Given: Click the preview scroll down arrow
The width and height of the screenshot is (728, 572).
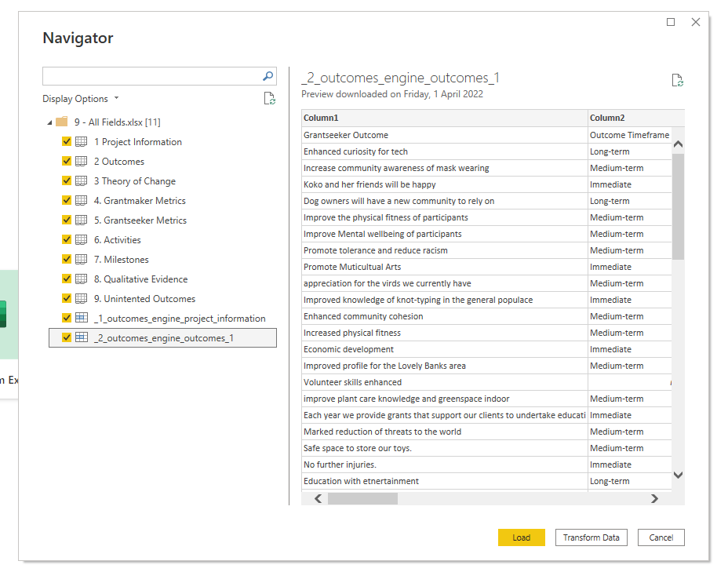Looking at the screenshot, I should click(x=678, y=475).
